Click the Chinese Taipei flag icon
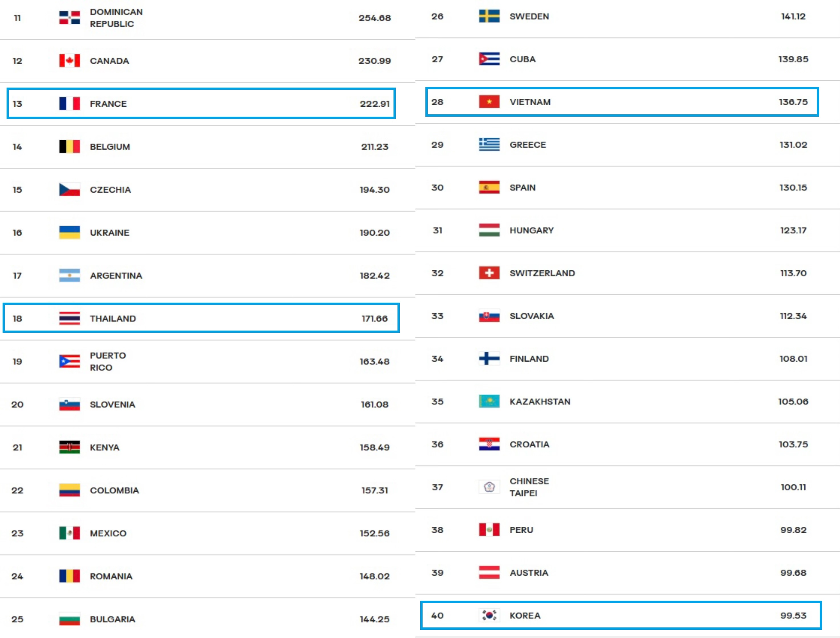 click(x=489, y=487)
